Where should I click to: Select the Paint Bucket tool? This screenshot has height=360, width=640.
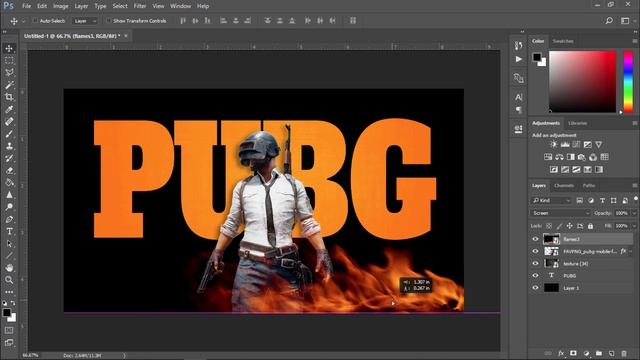point(9,182)
